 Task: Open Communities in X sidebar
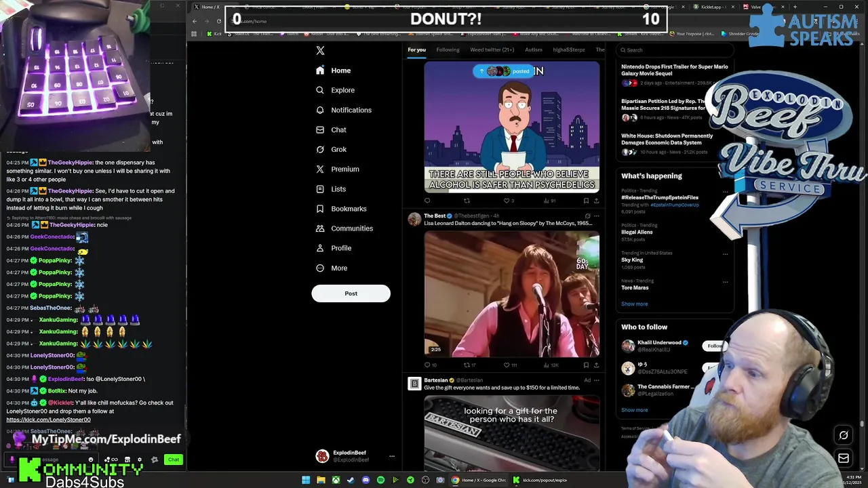(344, 228)
